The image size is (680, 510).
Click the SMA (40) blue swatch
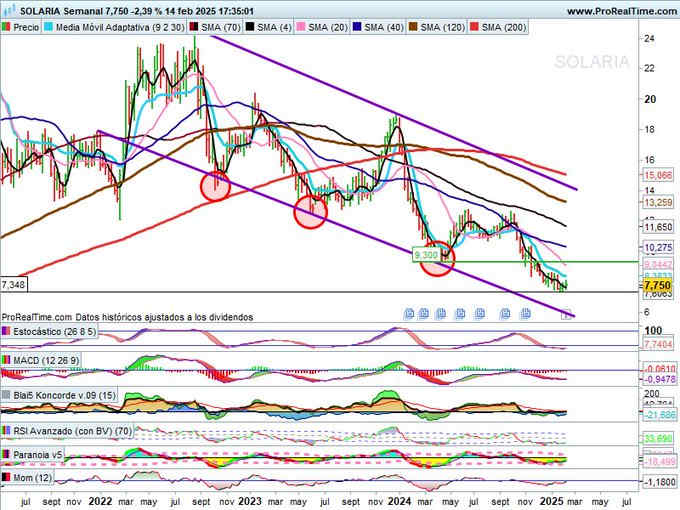point(357,27)
